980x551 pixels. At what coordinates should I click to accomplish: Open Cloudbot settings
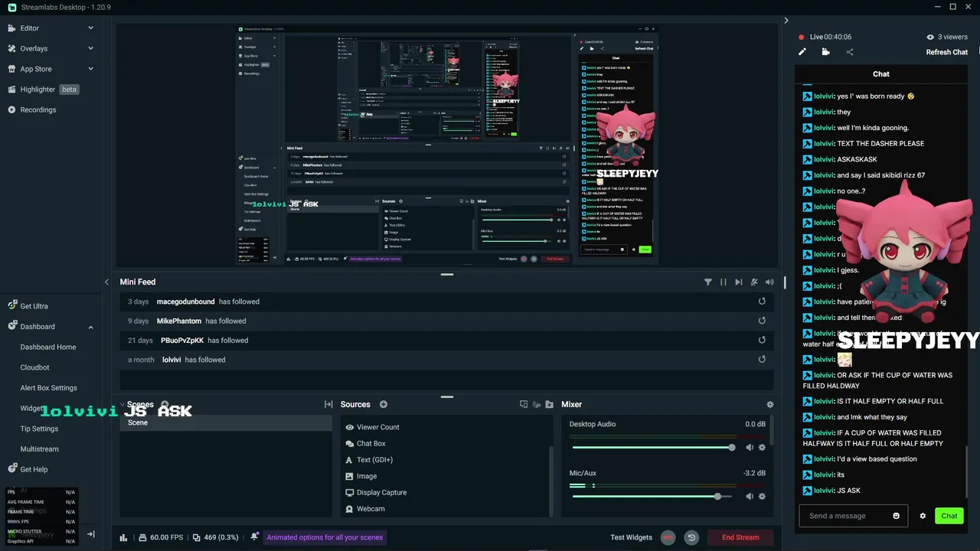click(34, 367)
